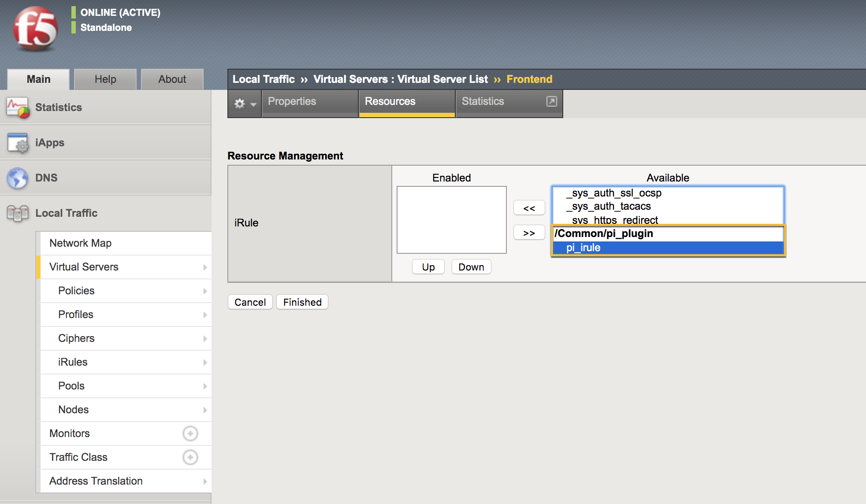Expand the iRules submenu arrow

pos(205,363)
